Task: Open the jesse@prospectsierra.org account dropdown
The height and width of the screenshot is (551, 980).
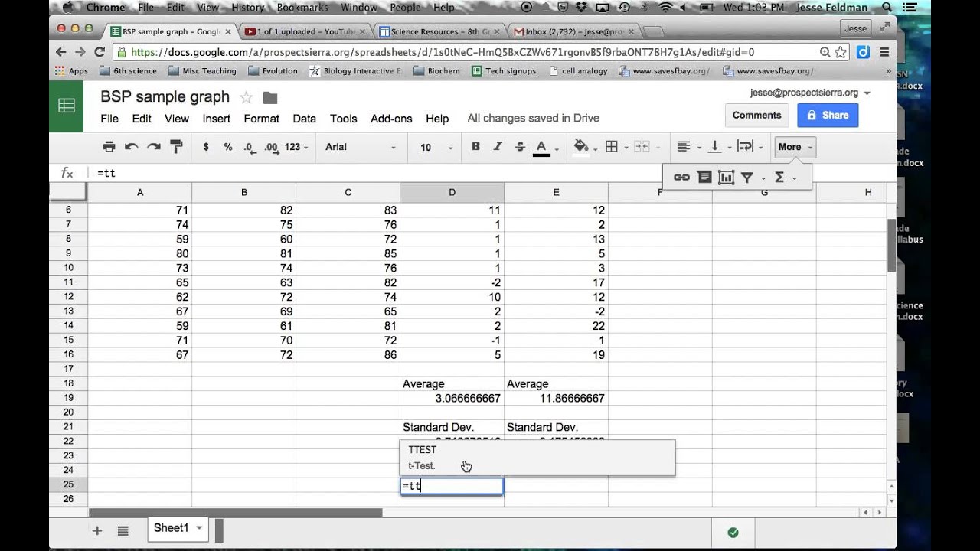Action: (811, 93)
